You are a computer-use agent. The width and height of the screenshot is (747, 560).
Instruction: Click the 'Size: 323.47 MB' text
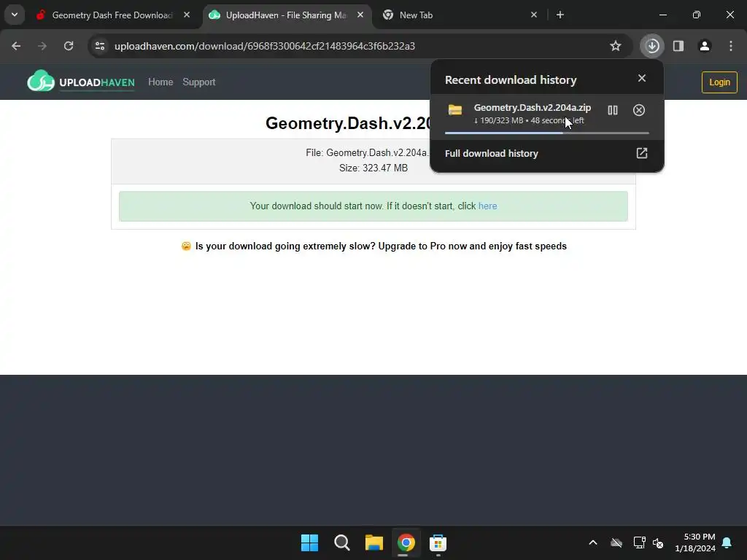373,168
